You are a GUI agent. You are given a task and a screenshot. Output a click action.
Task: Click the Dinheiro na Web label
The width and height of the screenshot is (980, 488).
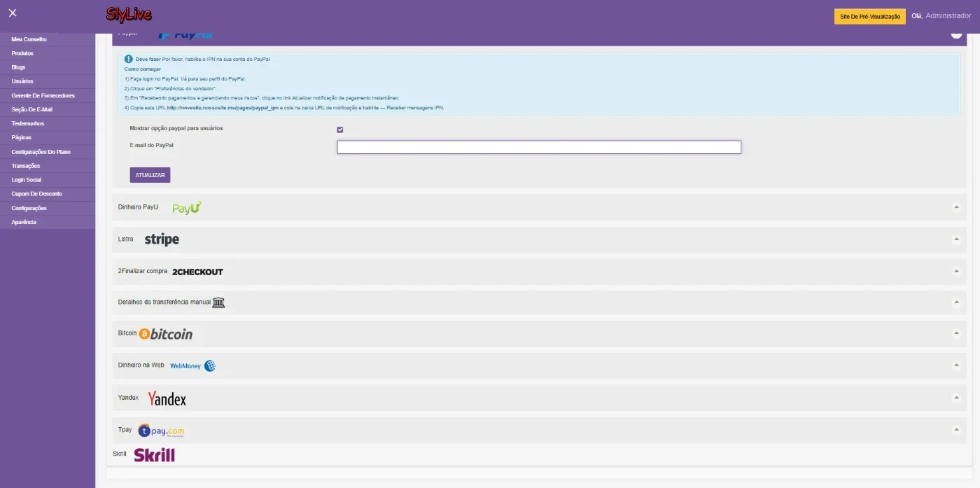point(141,365)
